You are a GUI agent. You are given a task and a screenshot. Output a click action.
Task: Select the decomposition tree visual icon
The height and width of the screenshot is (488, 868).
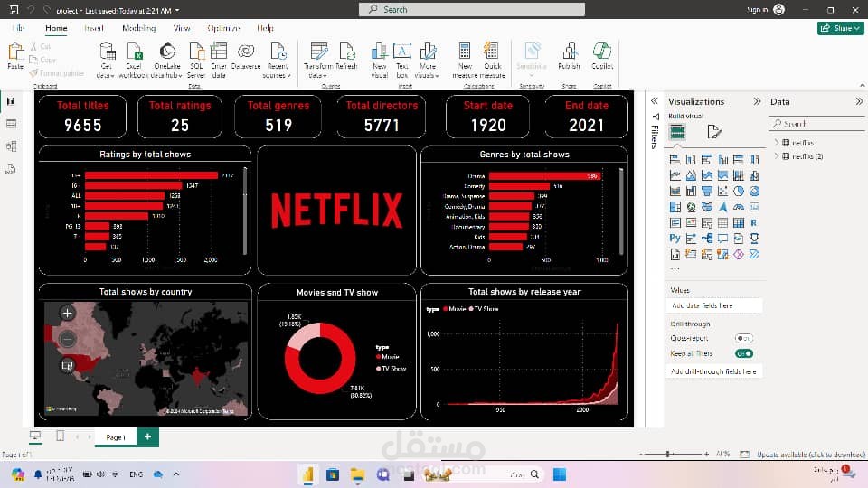[x=707, y=239]
